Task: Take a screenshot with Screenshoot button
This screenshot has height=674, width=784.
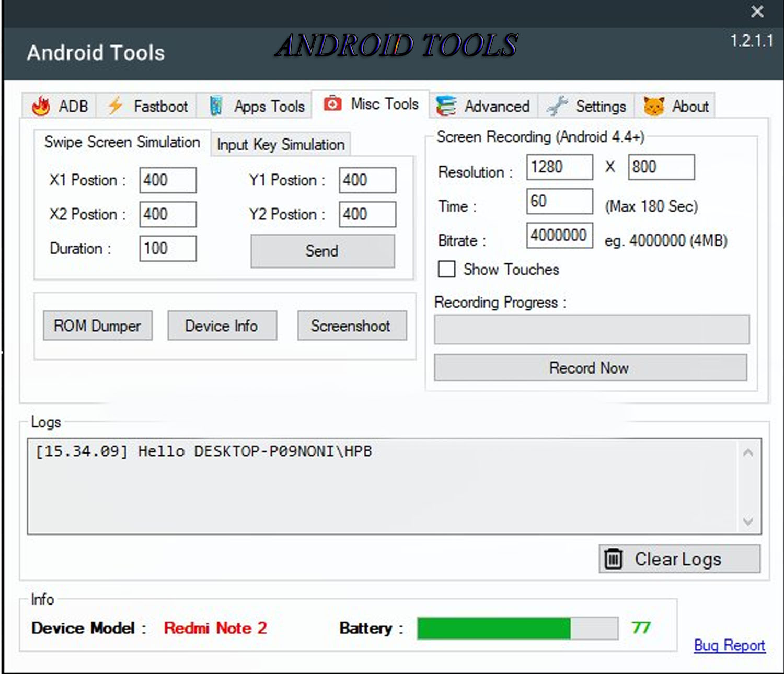Action: pyautogui.click(x=351, y=326)
